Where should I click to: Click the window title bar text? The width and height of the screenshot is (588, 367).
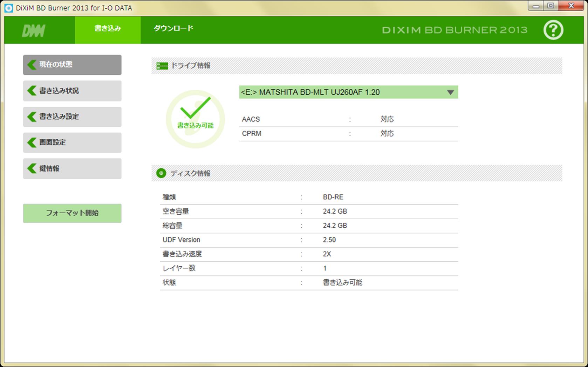tap(74, 8)
